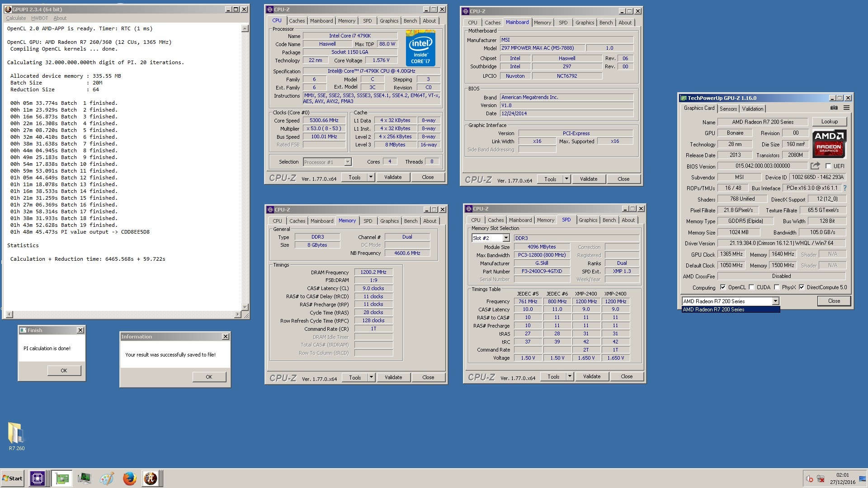Click Validate in the CPU-Z Memory window
Image resolution: width=868 pixels, height=488 pixels.
click(x=393, y=377)
